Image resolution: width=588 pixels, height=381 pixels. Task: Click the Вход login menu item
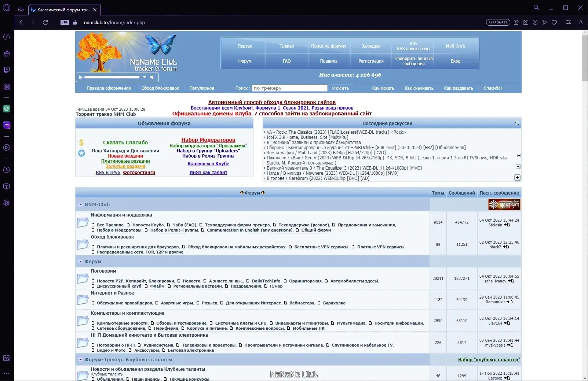[x=455, y=61]
